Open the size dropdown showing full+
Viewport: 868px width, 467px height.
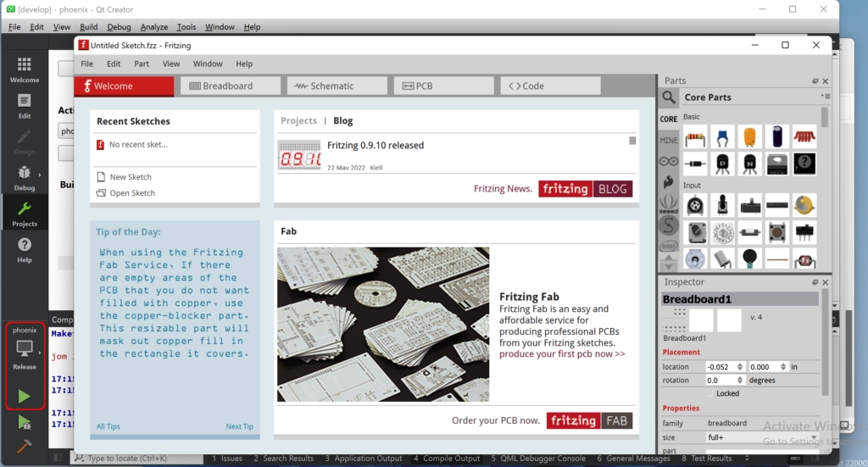coord(763,437)
